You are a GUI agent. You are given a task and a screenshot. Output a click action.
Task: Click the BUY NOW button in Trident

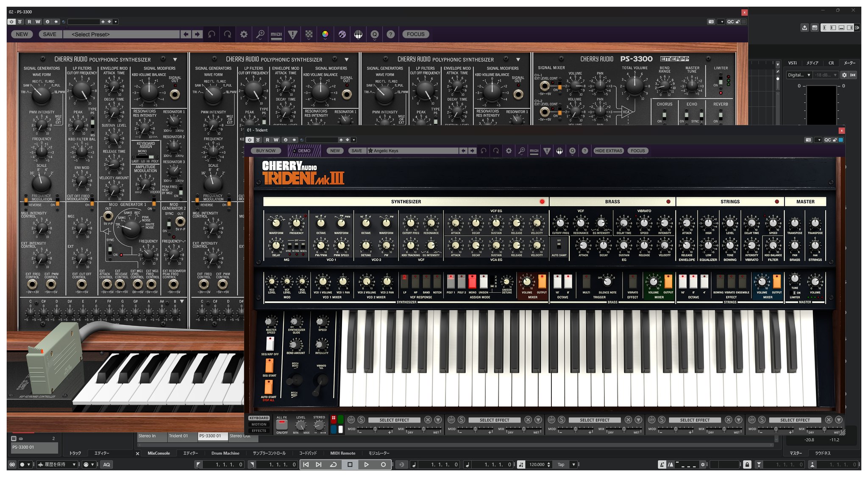coord(266,151)
